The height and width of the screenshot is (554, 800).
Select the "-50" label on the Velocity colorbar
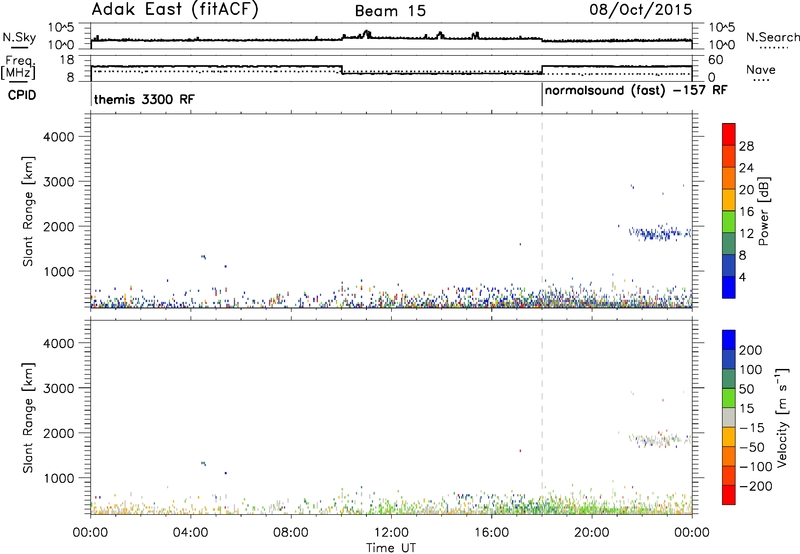(752, 447)
